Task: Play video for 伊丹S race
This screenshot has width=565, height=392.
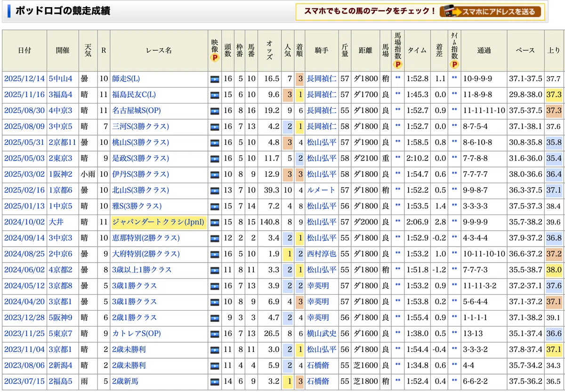Action: pos(215,175)
